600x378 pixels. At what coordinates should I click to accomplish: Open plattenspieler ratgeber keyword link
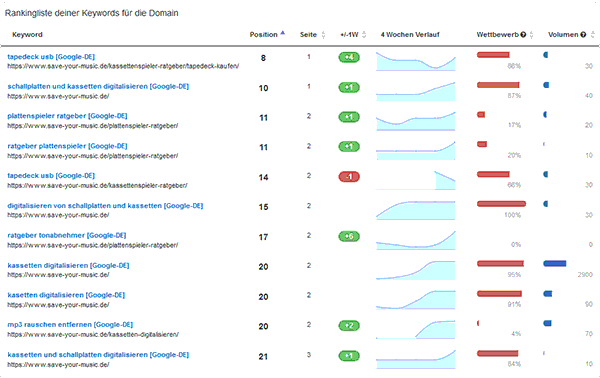pos(67,116)
